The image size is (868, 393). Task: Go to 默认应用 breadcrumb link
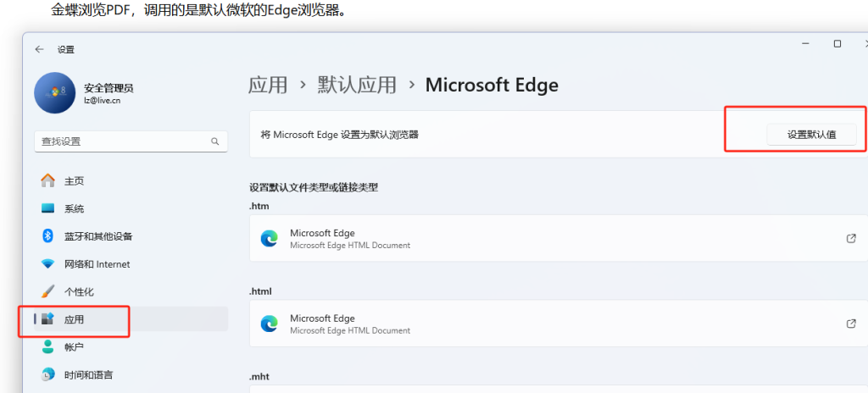click(357, 86)
